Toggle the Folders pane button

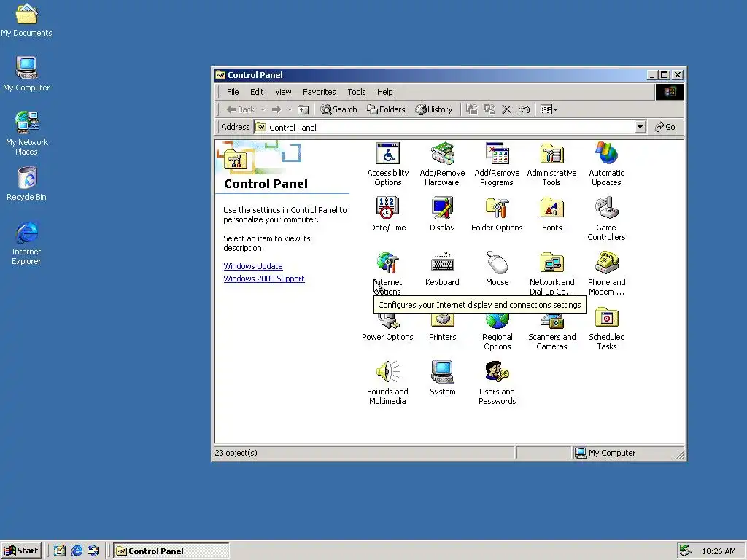(x=386, y=109)
